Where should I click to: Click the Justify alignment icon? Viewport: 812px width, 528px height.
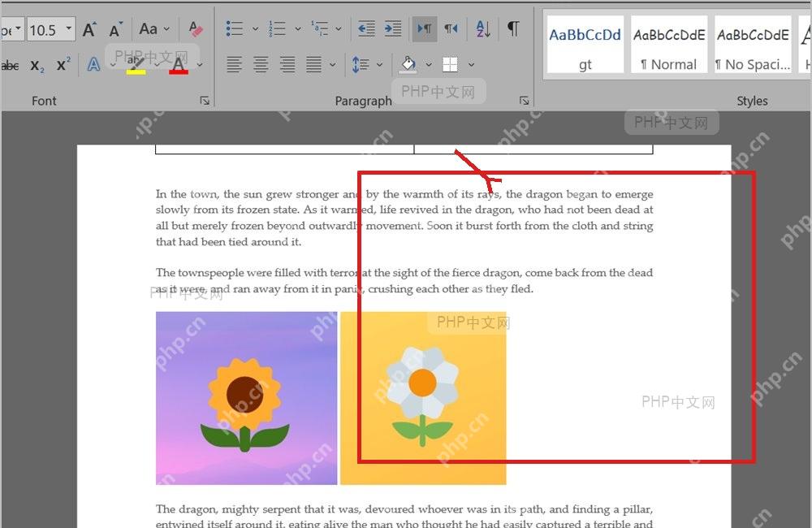click(313, 64)
